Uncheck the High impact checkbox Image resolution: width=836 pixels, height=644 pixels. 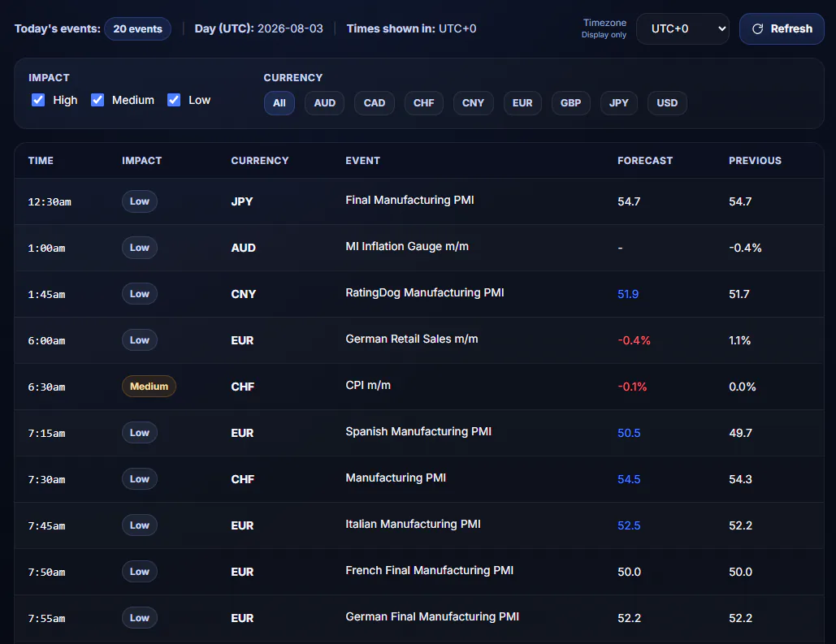click(x=38, y=100)
